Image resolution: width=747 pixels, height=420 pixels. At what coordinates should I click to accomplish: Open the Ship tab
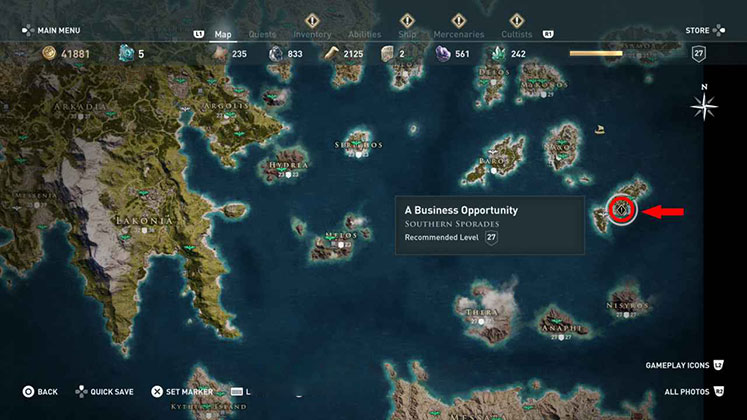point(407,34)
